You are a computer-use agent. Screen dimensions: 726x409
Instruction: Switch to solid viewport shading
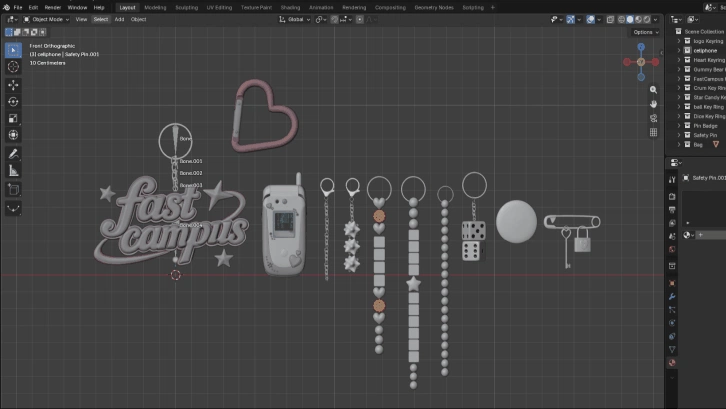(x=630, y=19)
